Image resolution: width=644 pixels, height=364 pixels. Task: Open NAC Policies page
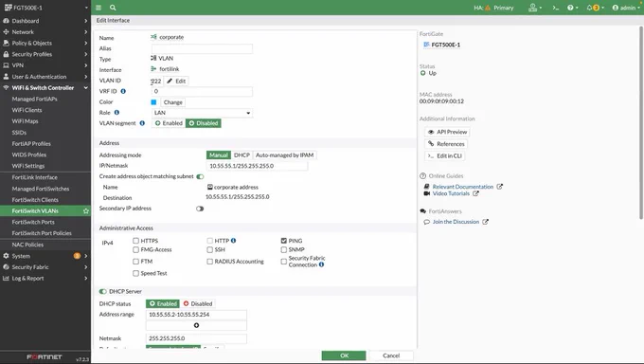click(27, 245)
